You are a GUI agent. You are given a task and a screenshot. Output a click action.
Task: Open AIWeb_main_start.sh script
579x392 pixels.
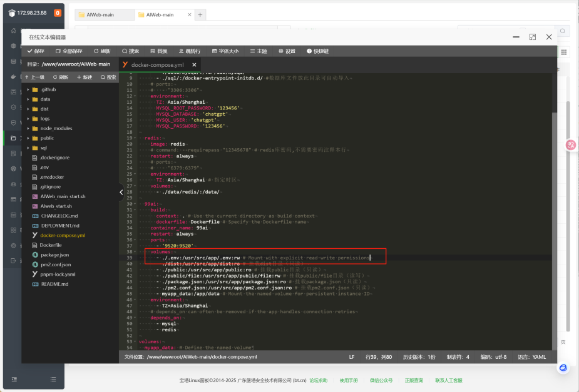[x=63, y=196]
